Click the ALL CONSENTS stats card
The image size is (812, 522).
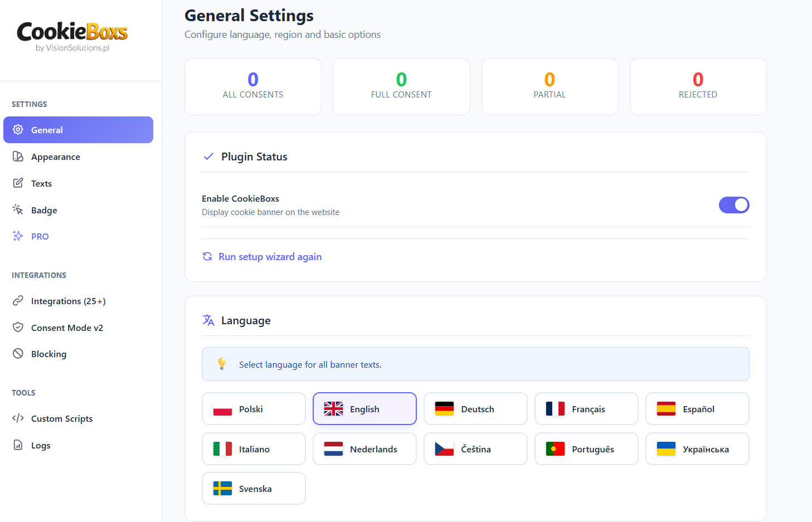[253, 86]
